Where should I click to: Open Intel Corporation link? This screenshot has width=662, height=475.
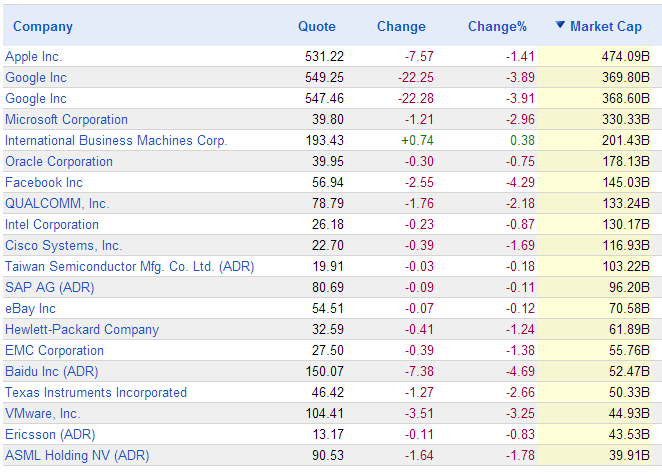[x=52, y=225]
